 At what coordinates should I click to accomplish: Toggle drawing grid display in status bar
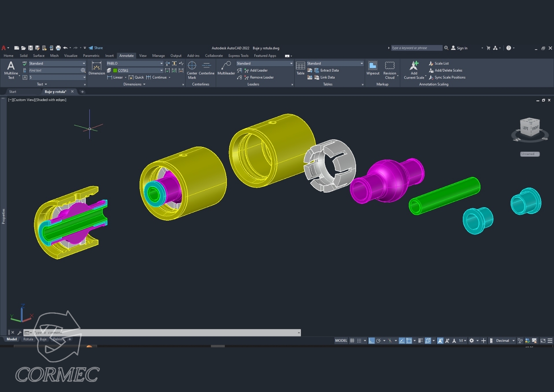[x=352, y=341]
